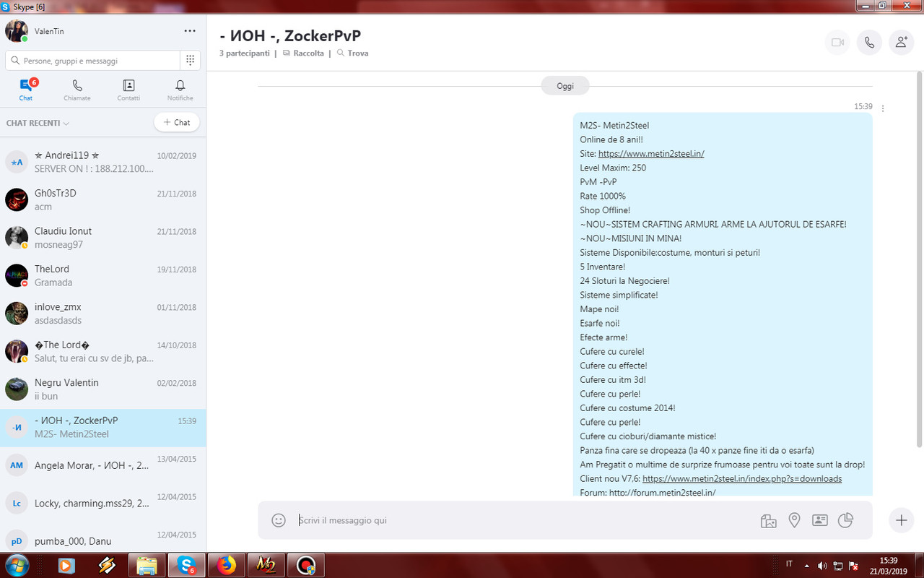Share location icon in message bar
924x578 pixels.
[x=794, y=520]
